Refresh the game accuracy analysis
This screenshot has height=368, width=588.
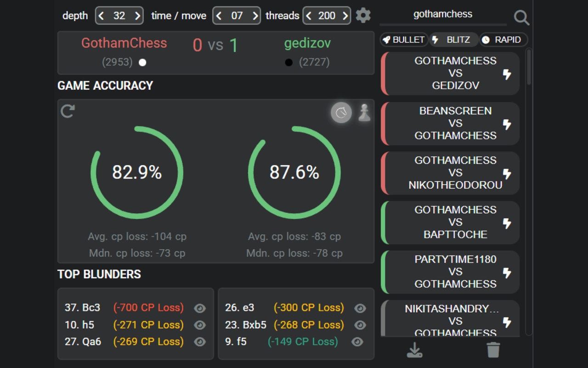[x=68, y=111]
